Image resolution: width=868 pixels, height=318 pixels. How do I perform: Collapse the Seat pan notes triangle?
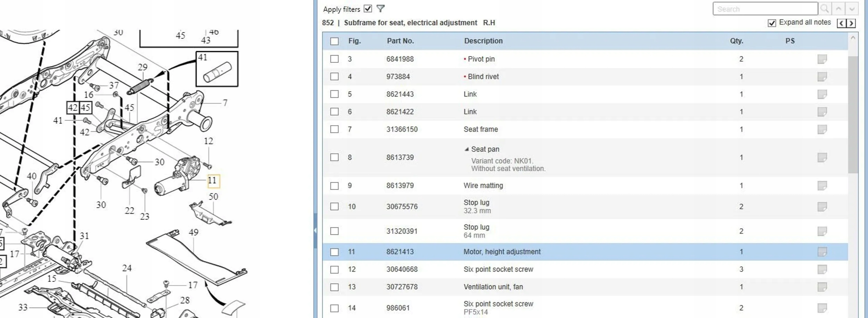pos(467,149)
